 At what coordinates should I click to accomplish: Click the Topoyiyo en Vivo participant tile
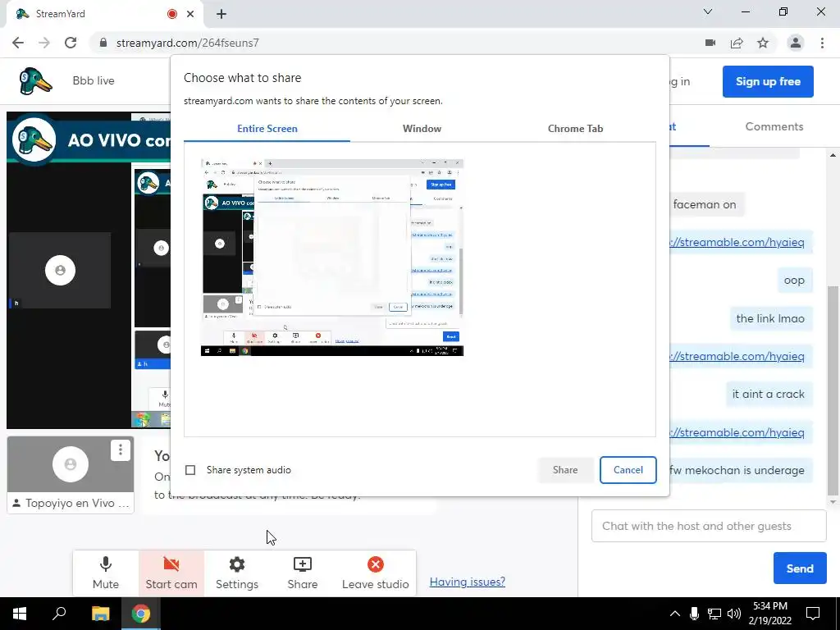tap(71, 475)
